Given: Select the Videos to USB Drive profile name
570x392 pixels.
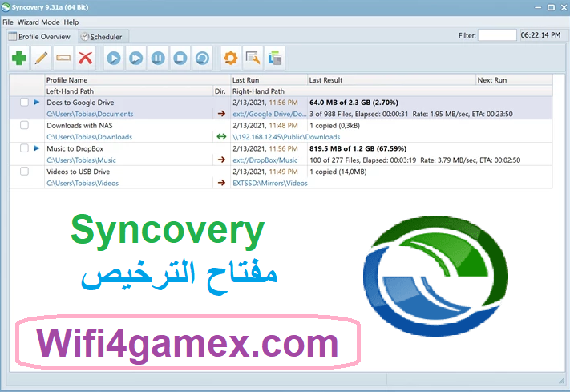Looking at the screenshot, I should [78, 172].
